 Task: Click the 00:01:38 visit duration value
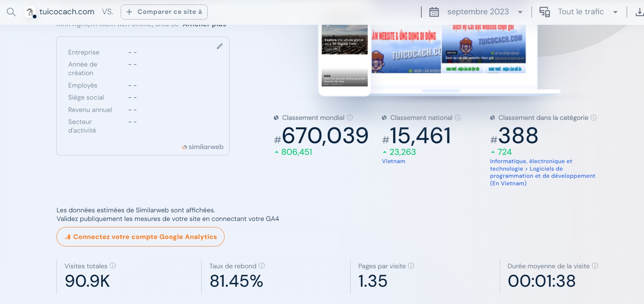542,281
